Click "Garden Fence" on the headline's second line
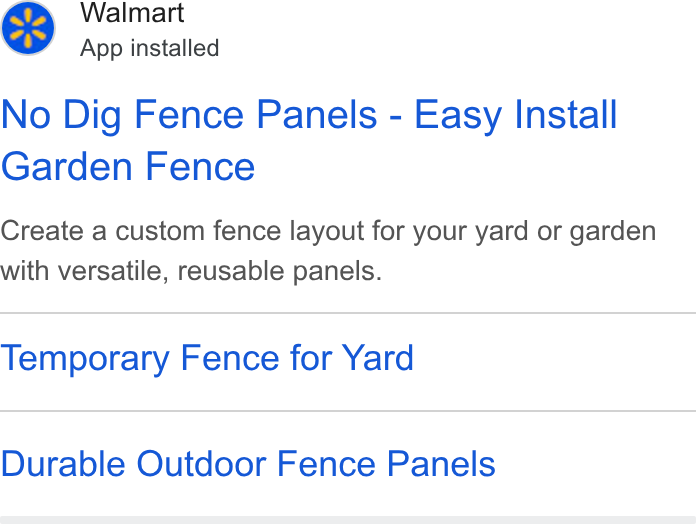696x524 pixels. (x=128, y=167)
